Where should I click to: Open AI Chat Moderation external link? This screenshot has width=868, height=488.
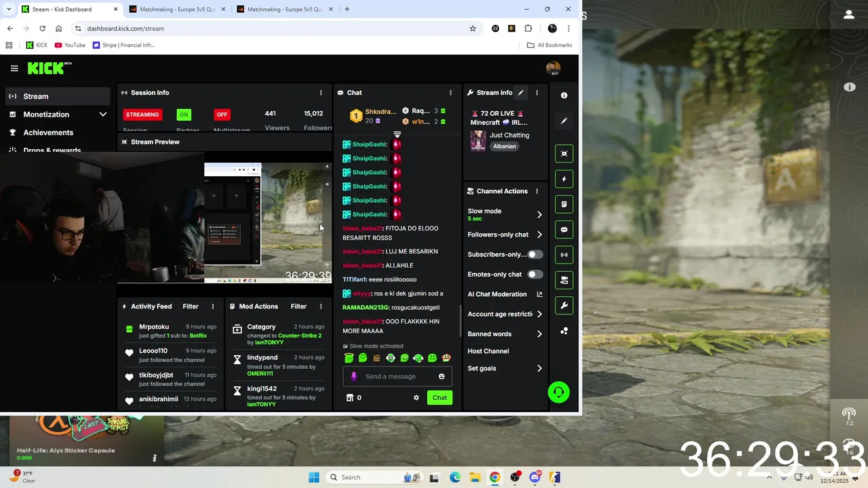540,294
